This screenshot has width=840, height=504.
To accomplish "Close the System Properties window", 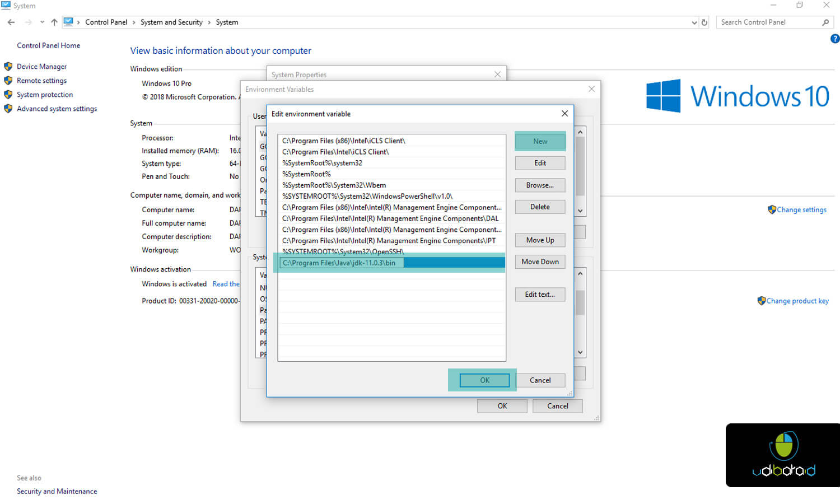I will point(497,74).
